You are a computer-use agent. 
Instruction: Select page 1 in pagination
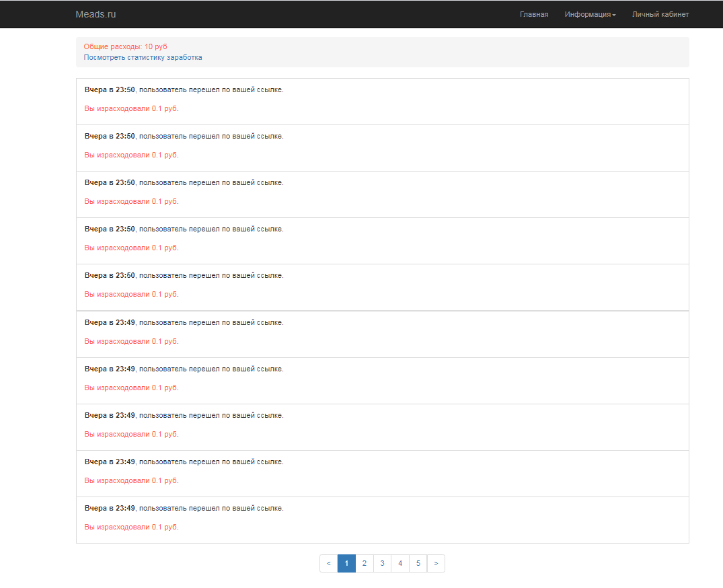[346, 563]
